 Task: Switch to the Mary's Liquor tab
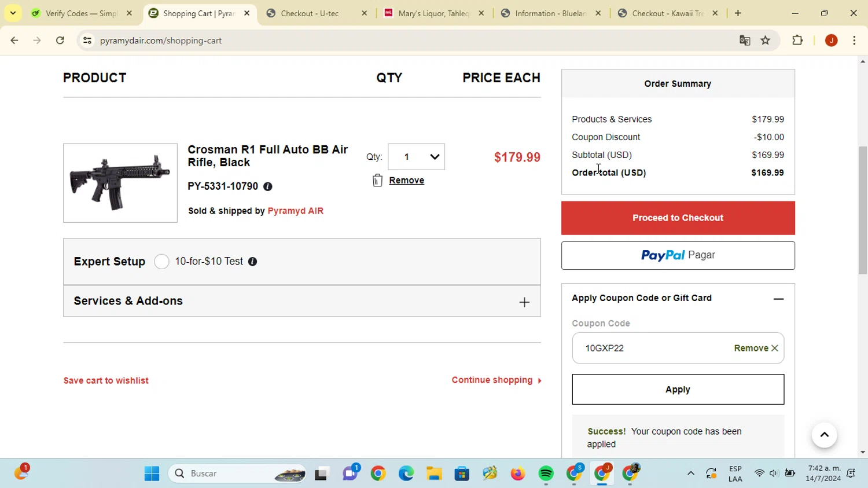click(x=433, y=13)
